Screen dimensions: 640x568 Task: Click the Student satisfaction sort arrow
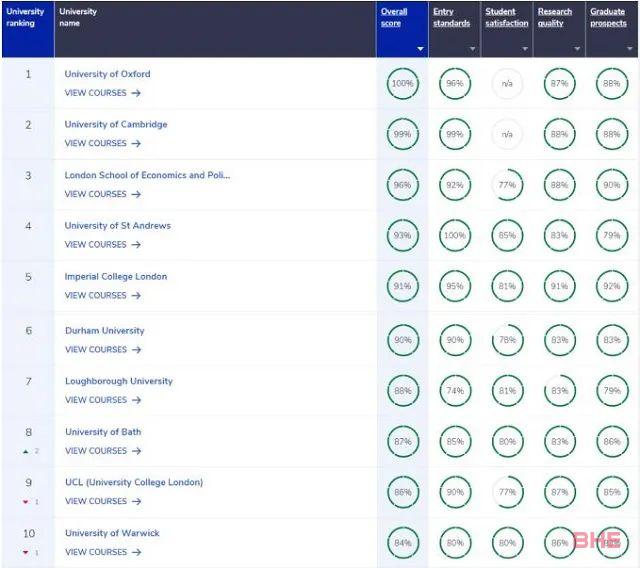[525, 49]
